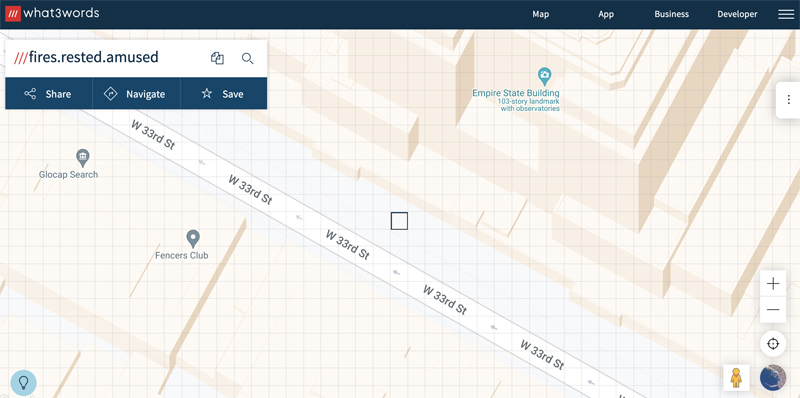The width and height of the screenshot is (800, 398).
Task: Open the three-dot side panel
Action: point(789,100)
